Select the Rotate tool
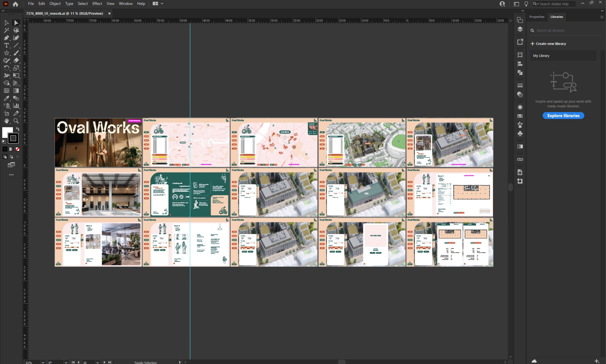 [x=6, y=68]
